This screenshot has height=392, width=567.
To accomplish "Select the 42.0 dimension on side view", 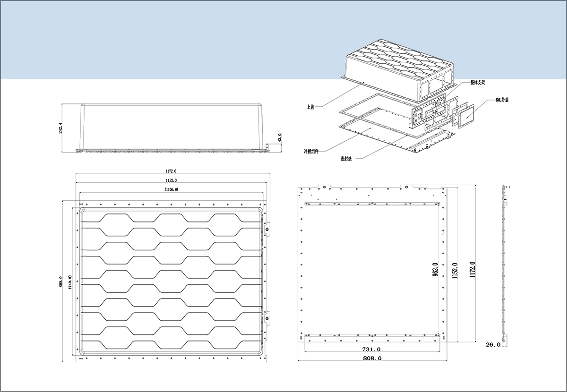I will (x=279, y=137).
